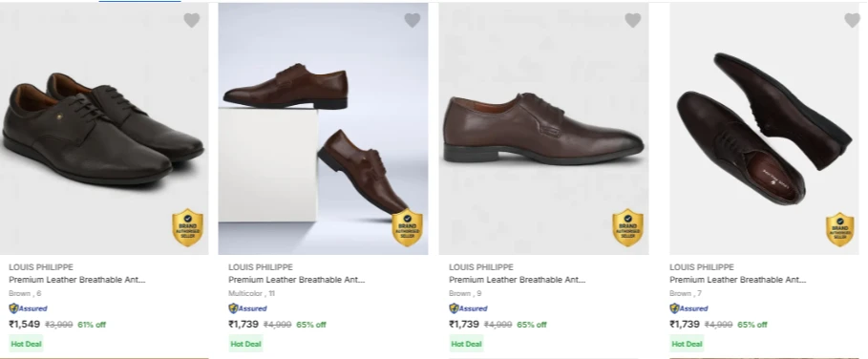Click Brand Authorised Seller badge on first product

point(188,227)
